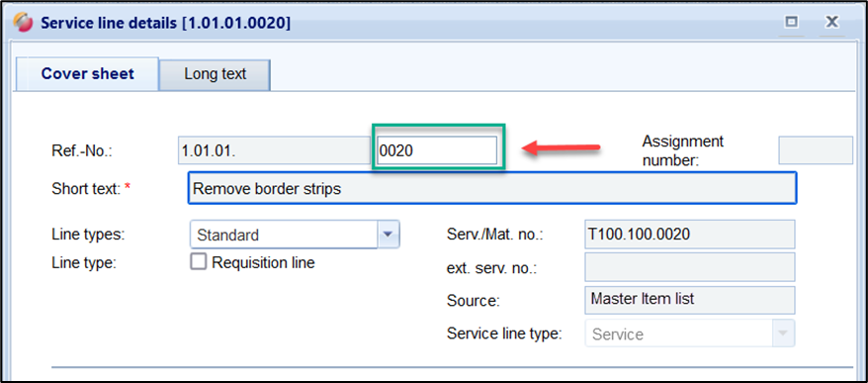Open the Line types dropdown arrow
The height and width of the screenshot is (383, 868).
[x=389, y=235]
